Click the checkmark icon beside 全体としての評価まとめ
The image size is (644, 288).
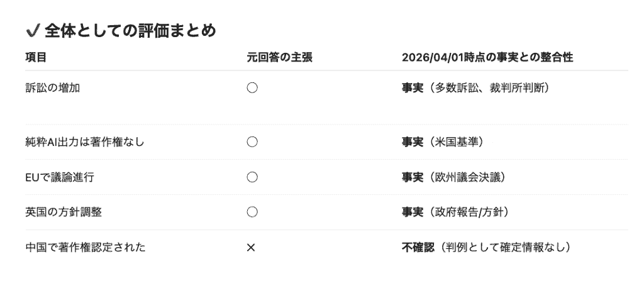click(x=33, y=30)
